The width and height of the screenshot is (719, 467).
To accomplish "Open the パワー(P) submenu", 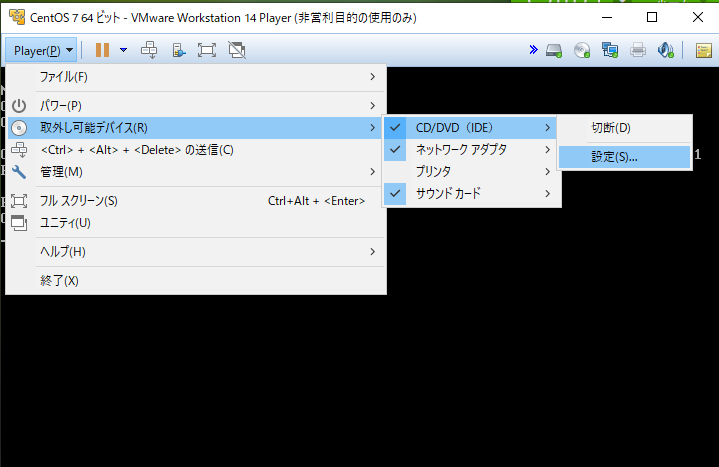I will 196,106.
